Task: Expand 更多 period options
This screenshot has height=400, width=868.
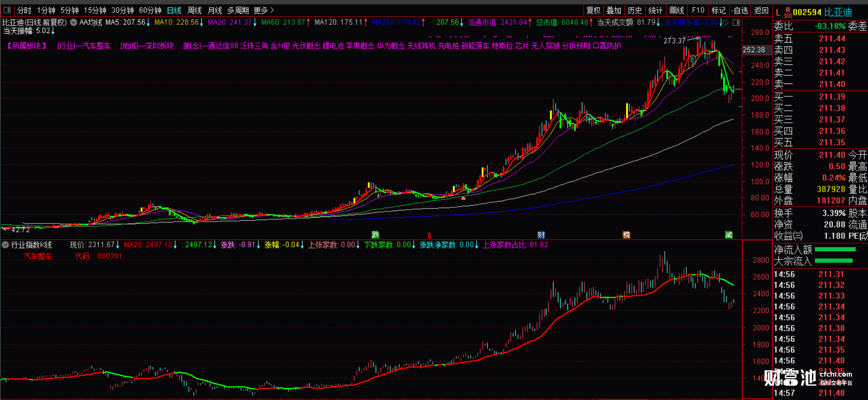Action: coord(264,10)
